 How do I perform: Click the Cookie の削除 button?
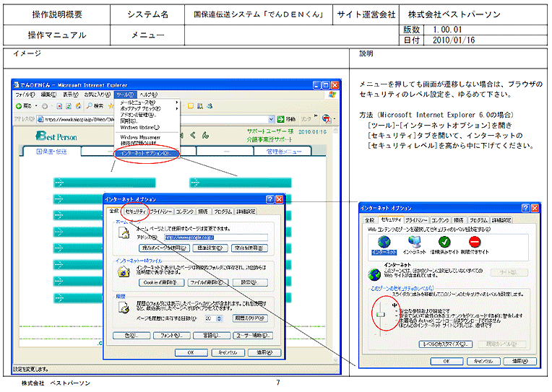(x=162, y=282)
